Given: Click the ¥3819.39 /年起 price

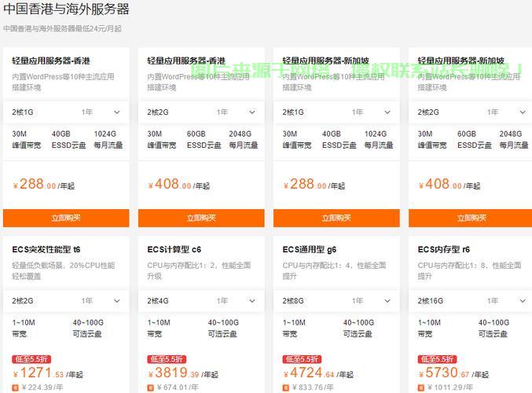Looking at the screenshot, I should [183, 373].
